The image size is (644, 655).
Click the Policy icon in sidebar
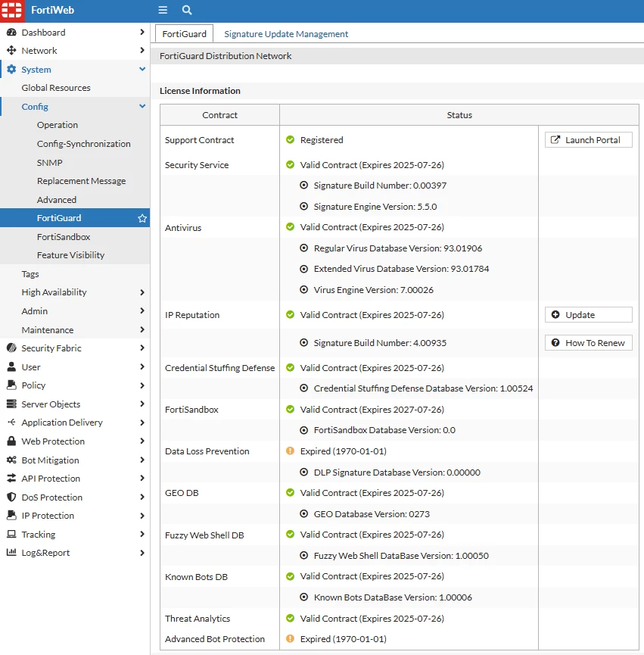tap(11, 385)
